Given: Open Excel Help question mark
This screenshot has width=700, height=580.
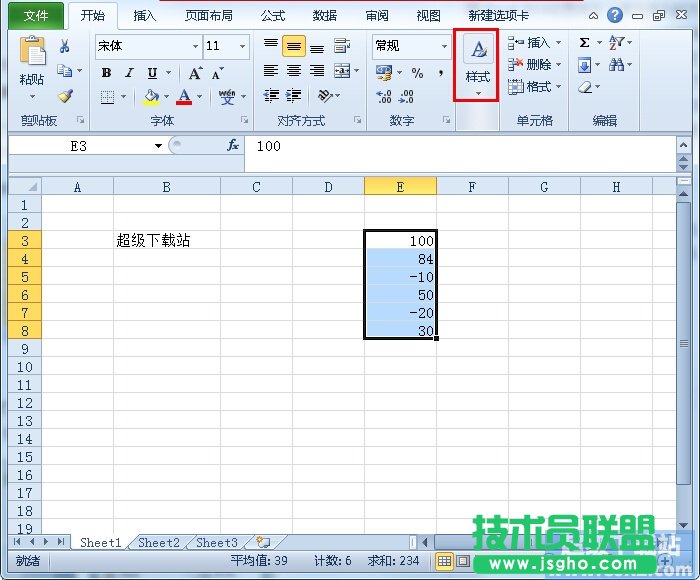Looking at the screenshot, I should [615, 16].
